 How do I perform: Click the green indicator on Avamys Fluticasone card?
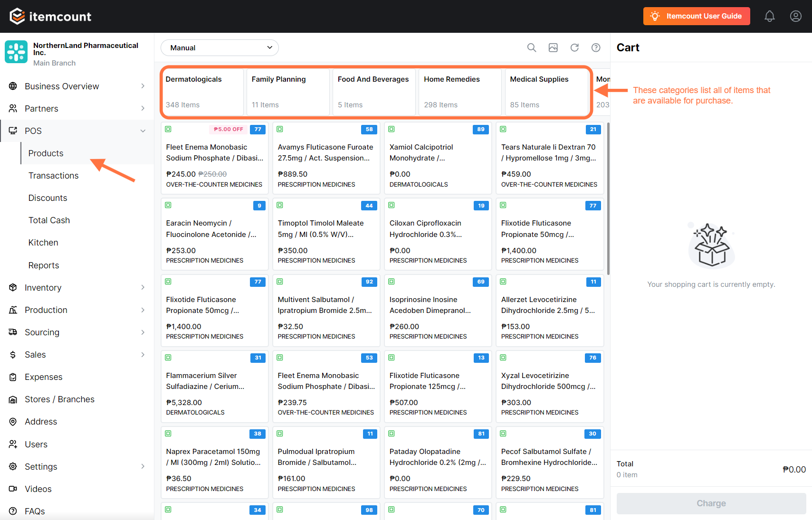pyautogui.click(x=280, y=129)
